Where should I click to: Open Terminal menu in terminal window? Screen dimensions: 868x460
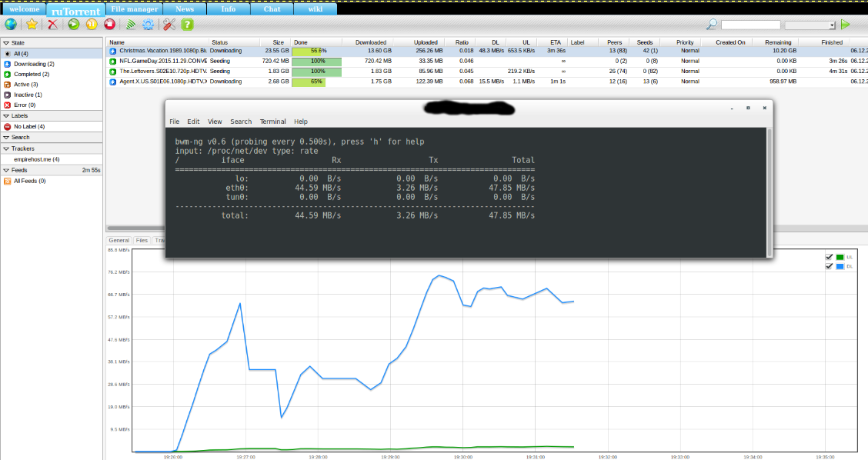[x=273, y=122]
